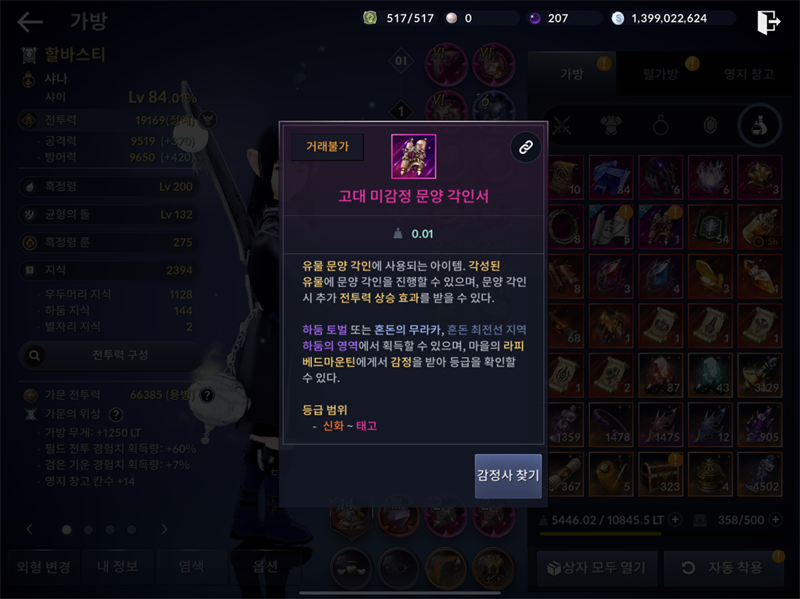Image resolution: width=800 pixels, height=599 pixels.
Task: Click the 자동 착용 button
Action: (x=724, y=568)
